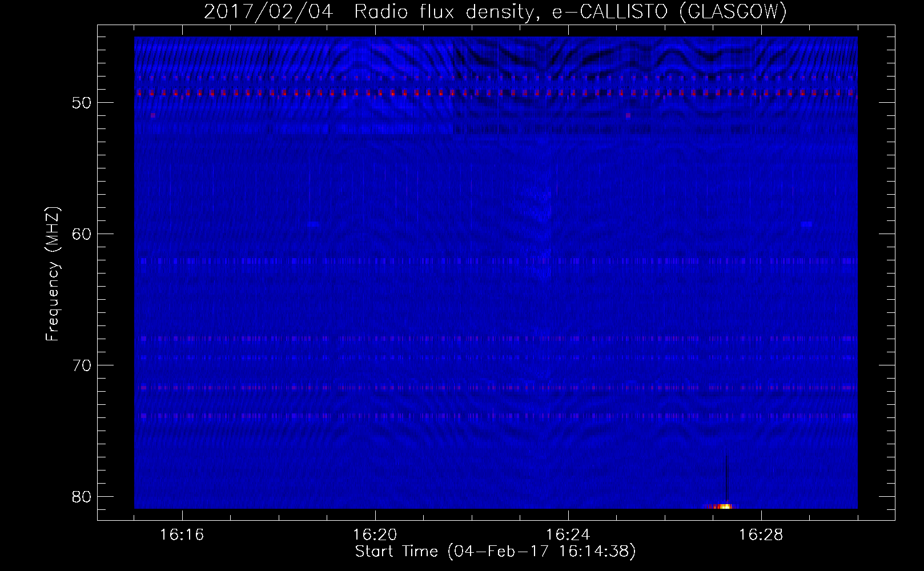924x571 pixels.
Task: Click the 80 MHz frequency tick label
Action: 82,497
